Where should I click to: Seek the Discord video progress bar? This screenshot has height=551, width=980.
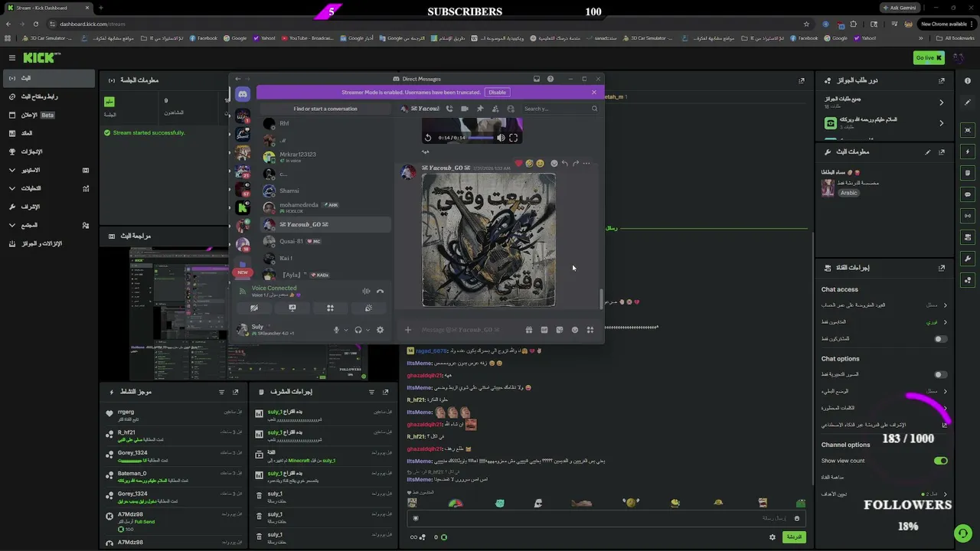(479, 138)
